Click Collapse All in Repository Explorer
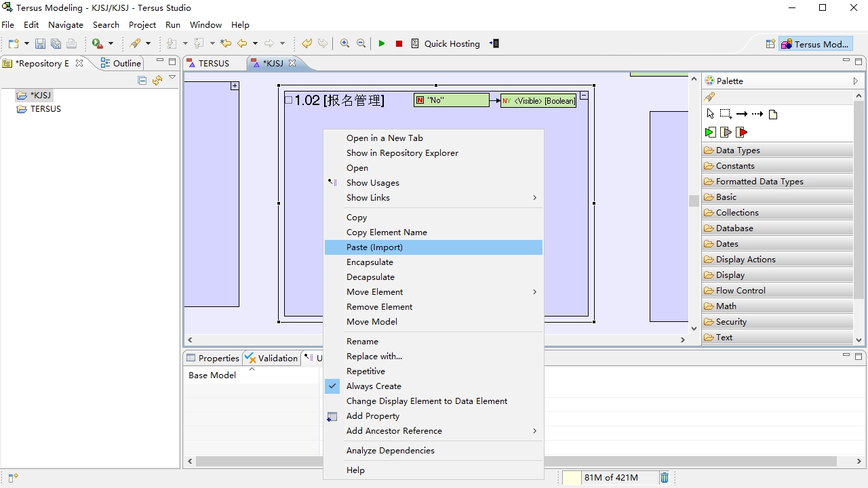 click(x=142, y=80)
